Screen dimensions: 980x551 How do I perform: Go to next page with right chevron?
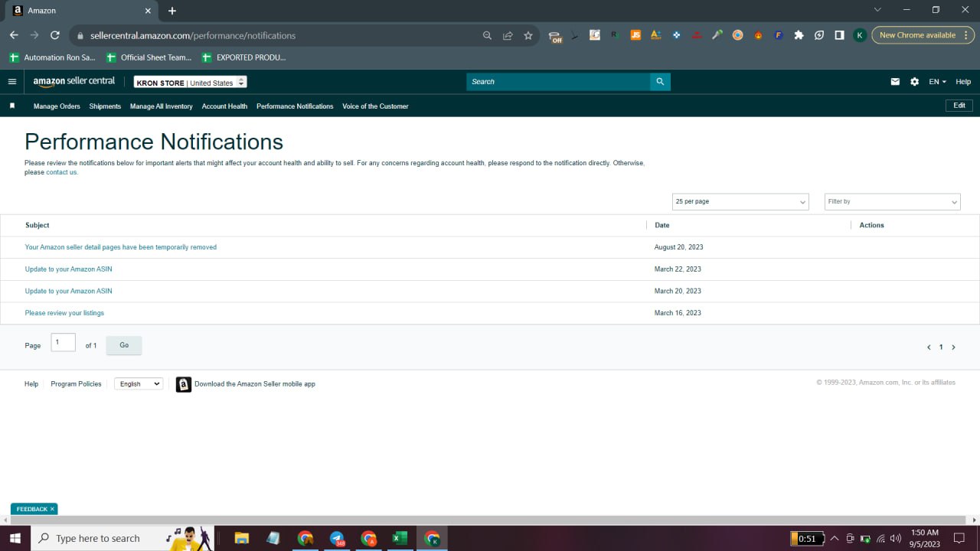[953, 347]
